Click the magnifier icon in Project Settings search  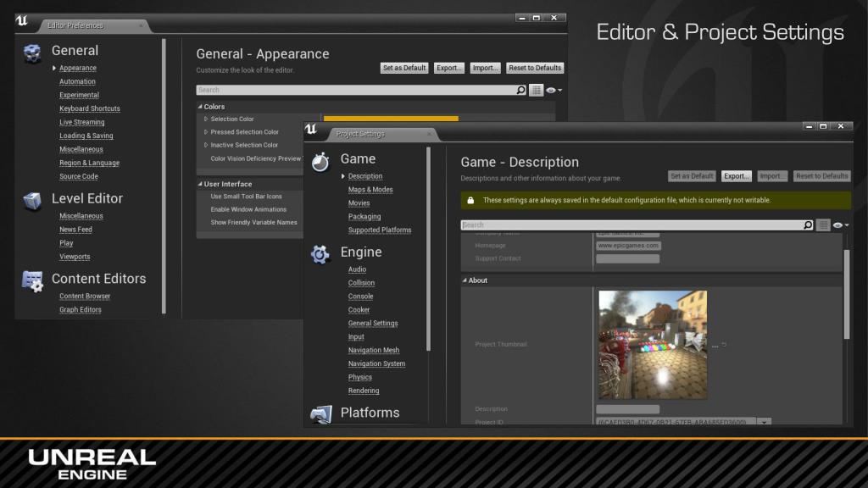(807, 225)
